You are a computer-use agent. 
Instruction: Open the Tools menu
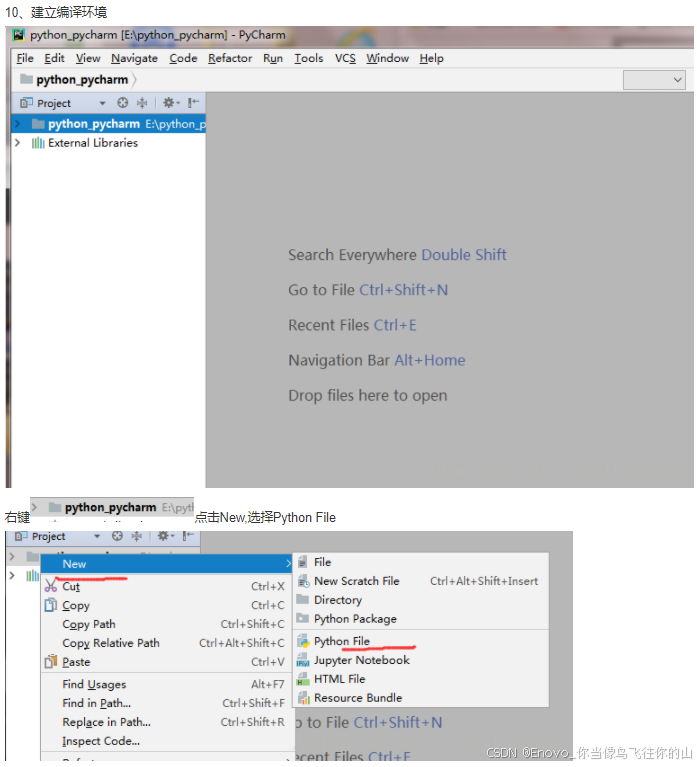click(308, 58)
